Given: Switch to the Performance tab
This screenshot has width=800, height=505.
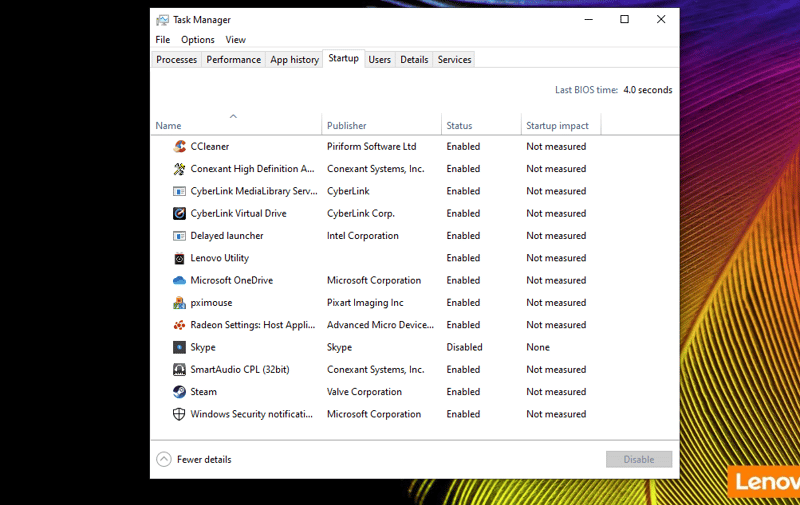Looking at the screenshot, I should [x=233, y=60].
